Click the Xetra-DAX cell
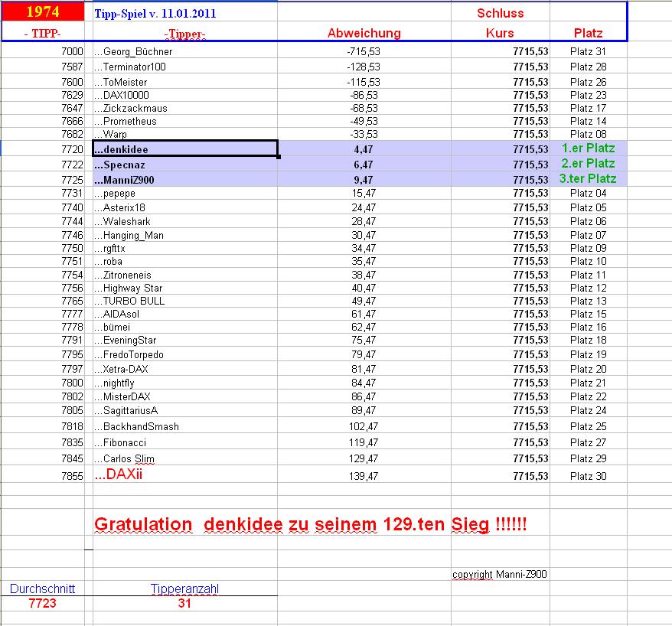 [x=185, y=369]
